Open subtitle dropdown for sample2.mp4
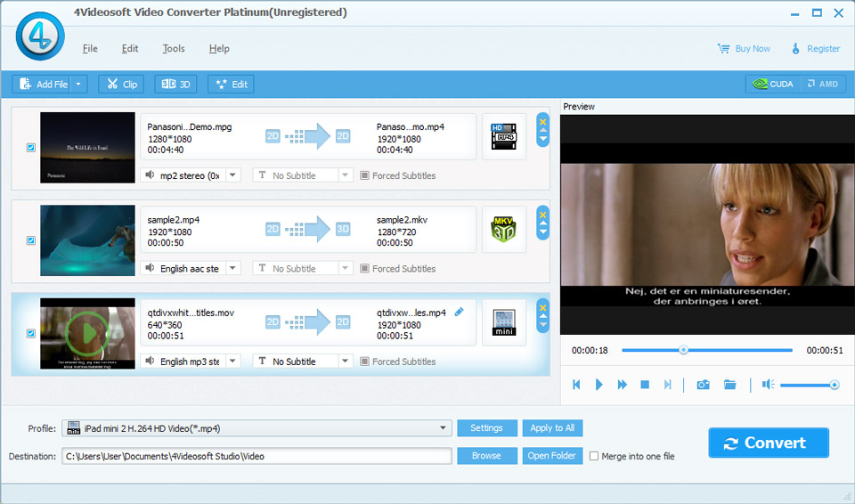Image resolution: width=855 pixels, height=504 pixels. [345, 268]
